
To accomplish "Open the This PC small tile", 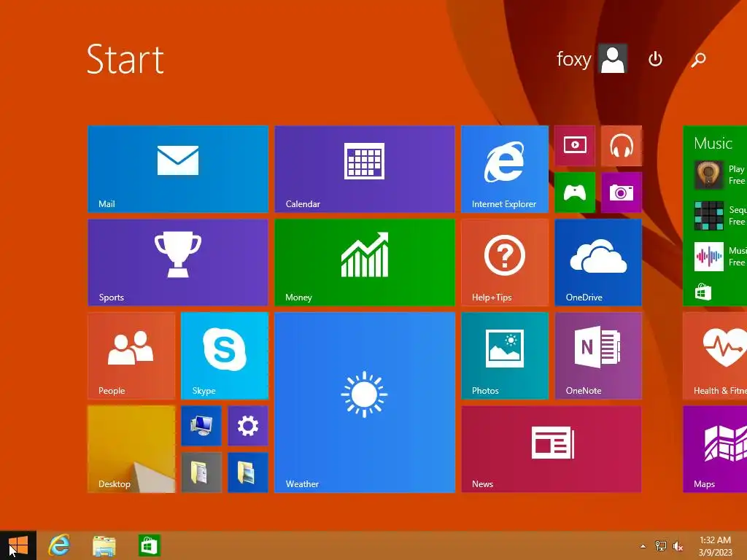I will 201,426.
